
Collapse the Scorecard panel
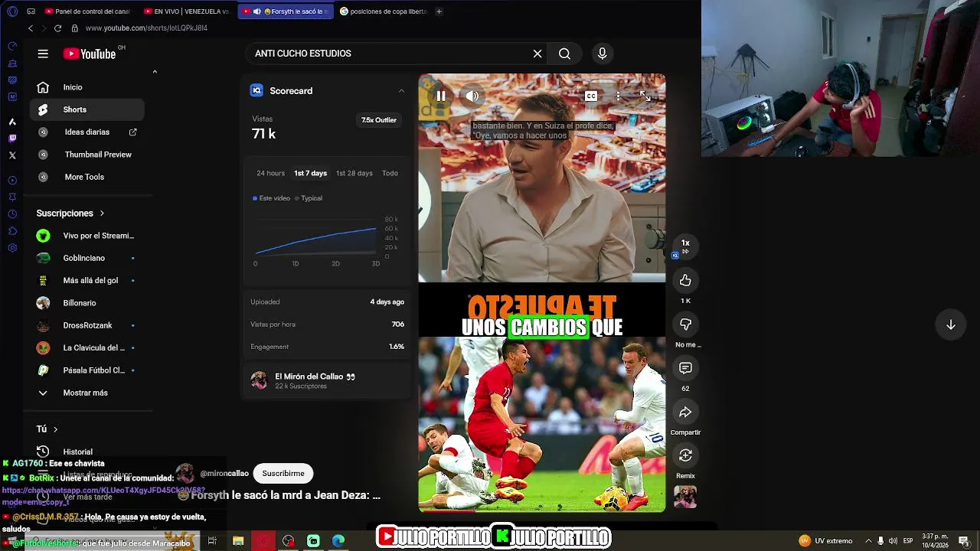[x=401, y=91]
